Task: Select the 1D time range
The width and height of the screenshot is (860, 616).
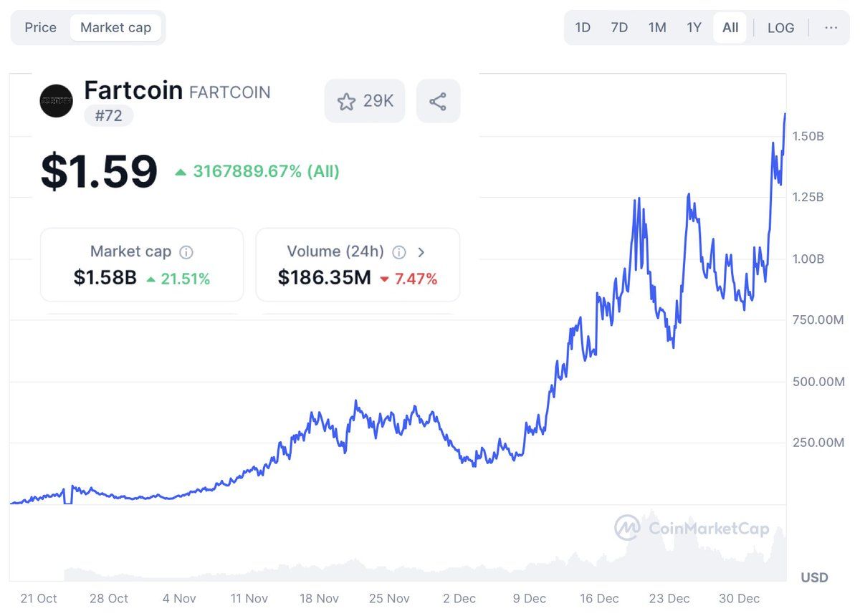Action: tap(583, 27)
